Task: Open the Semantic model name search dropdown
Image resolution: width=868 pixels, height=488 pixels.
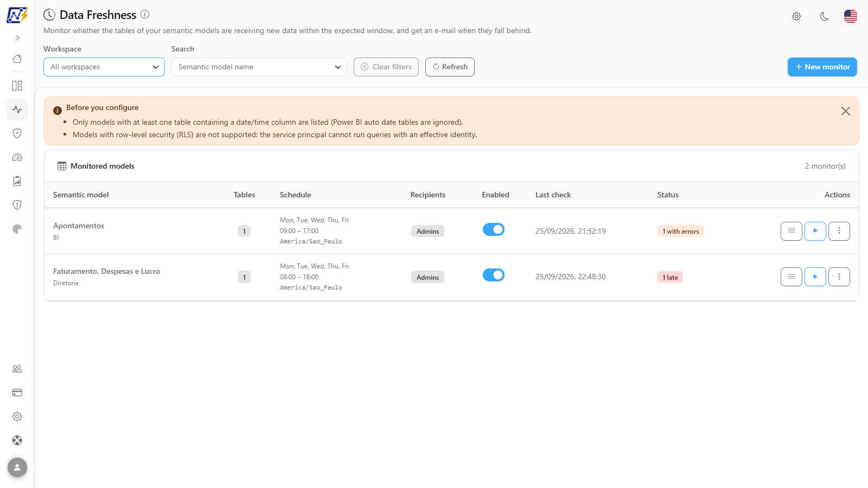Action: click(x=259, y=67)
